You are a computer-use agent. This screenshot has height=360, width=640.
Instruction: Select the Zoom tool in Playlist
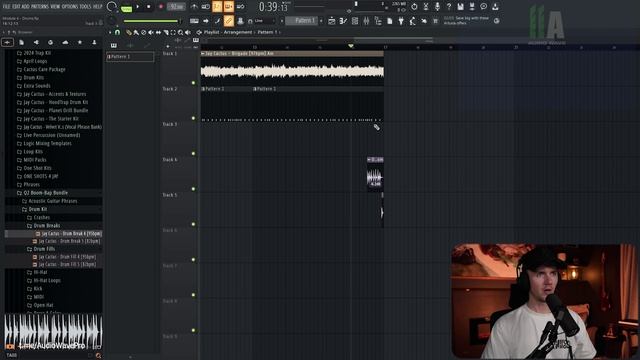[x=180, y=32]
